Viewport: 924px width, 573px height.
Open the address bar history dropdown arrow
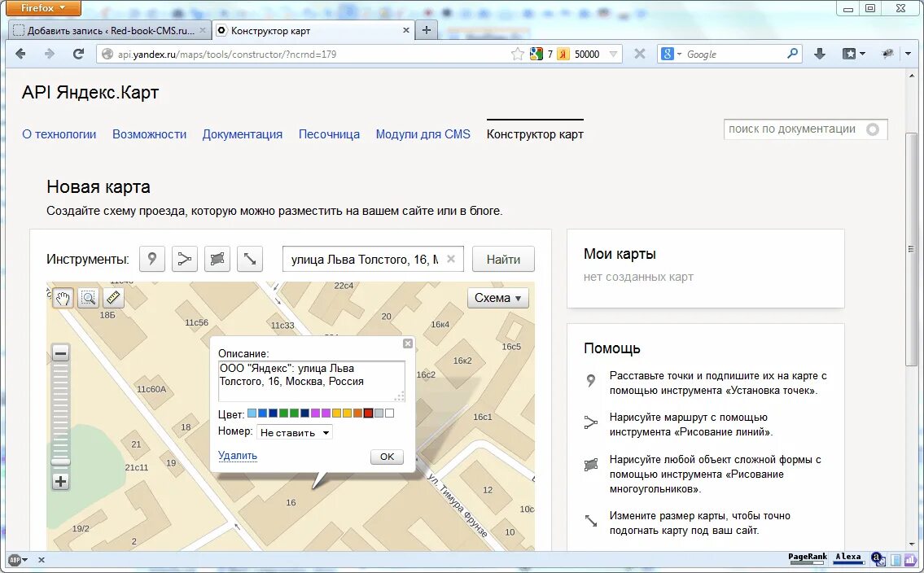pos(613,55)
